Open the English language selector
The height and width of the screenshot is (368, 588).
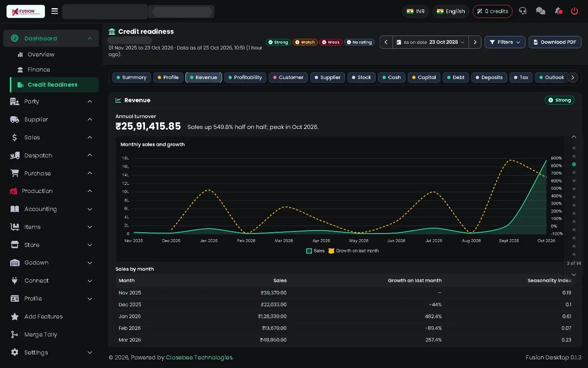[x=451, y=11]
